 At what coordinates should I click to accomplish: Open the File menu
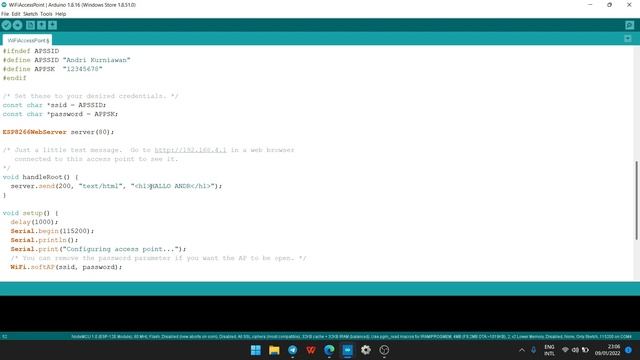[x=5, y=14]
